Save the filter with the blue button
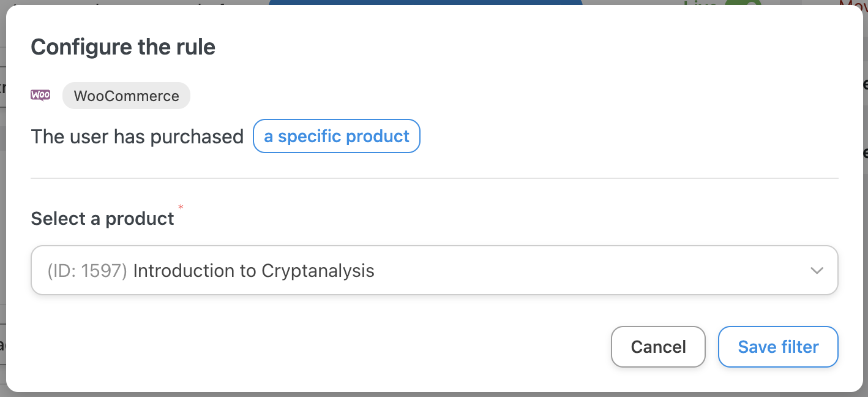The height and width of the screenshot is (397, 868). point(778,347)
